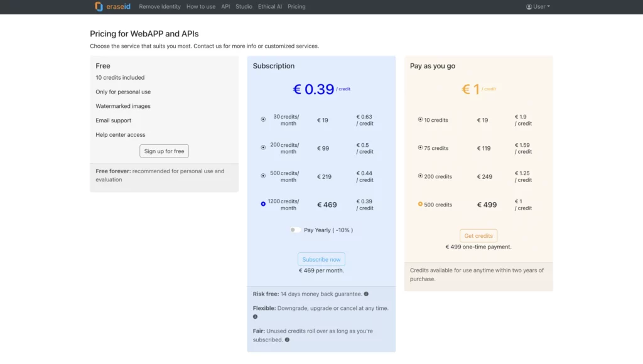Viewport: 643px width, 364px height.
Task: Click the info icon after the Flexible description
Action: 255,317
